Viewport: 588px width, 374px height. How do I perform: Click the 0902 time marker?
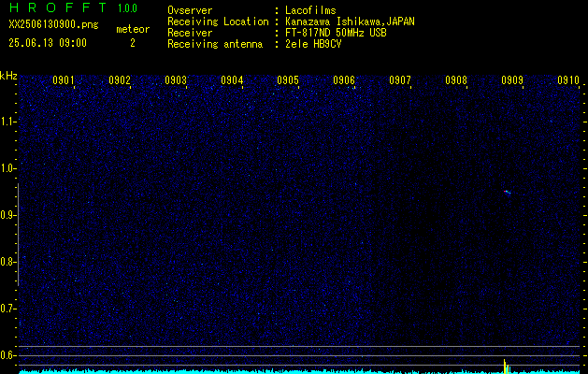tap(120, 80)
